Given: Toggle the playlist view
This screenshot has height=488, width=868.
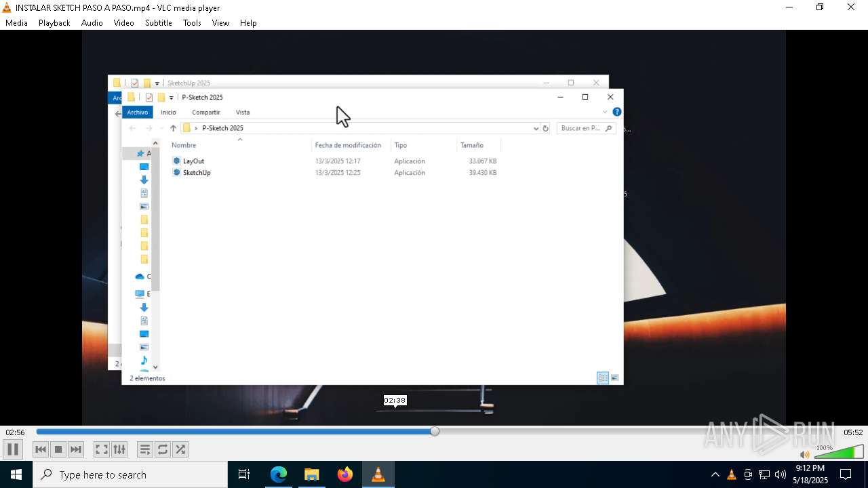Looking at the screenshot, I should 145,449.
